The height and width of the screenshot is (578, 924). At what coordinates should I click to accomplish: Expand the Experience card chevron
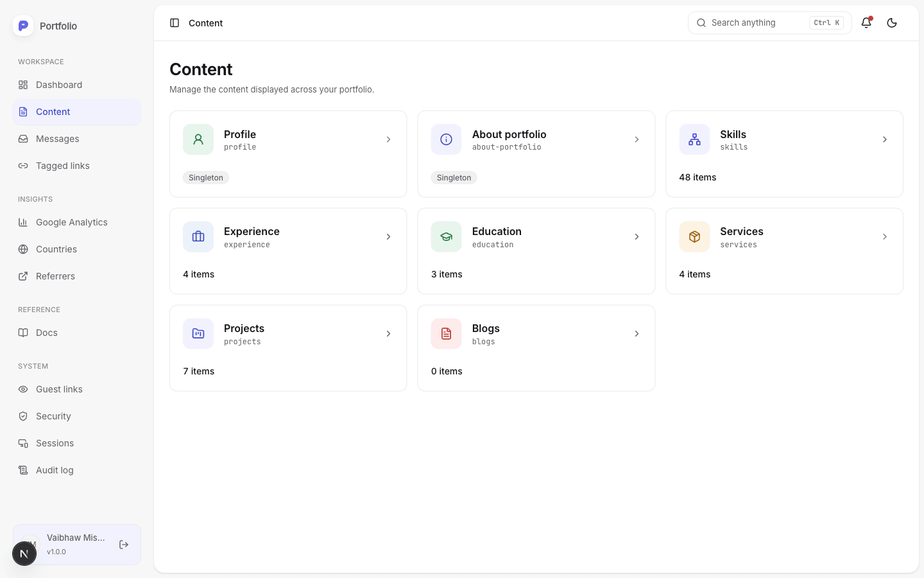click(388, 237)
